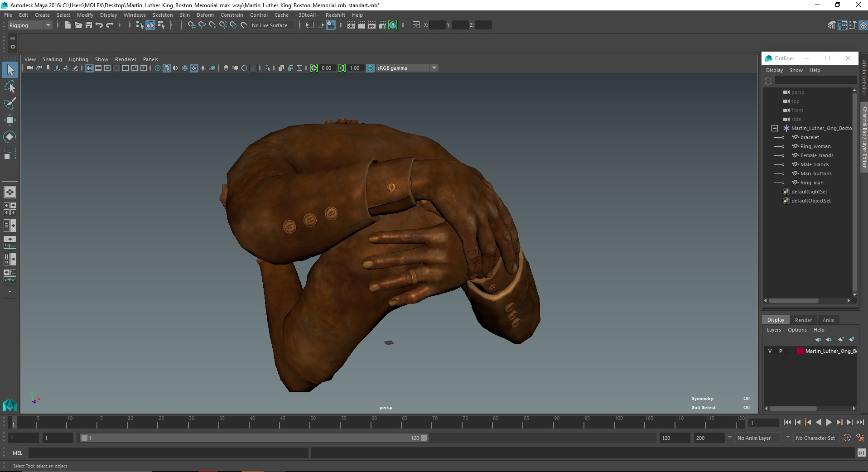This screenshot has height=472, width=868.
Task: Activate the Lasso selection tool
Action: 10,87
